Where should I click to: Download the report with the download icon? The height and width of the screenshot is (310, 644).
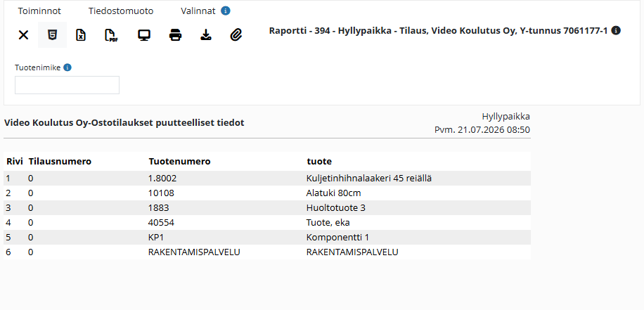coord(206,35)
